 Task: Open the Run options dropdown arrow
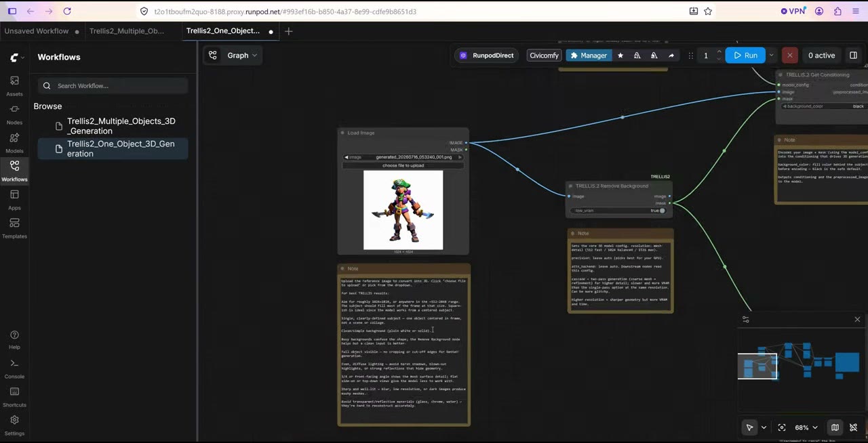coord(771,56)
